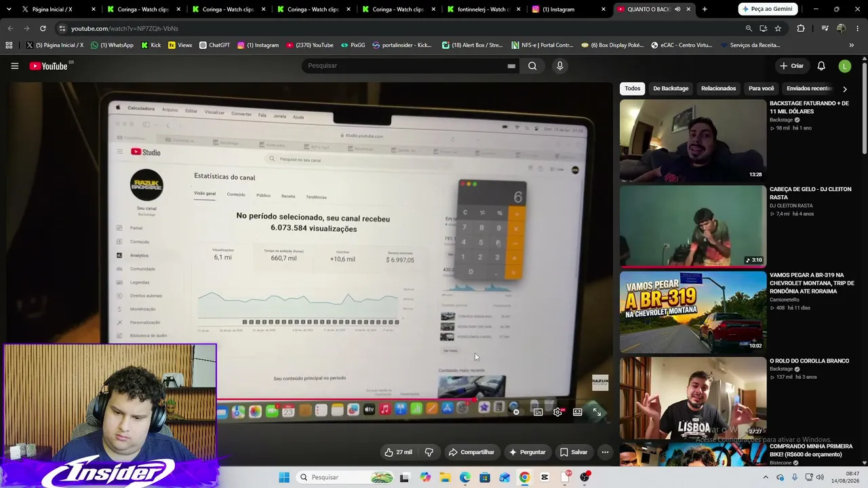
Task: Start voice search with the microphone
Action: click(559, 66)
